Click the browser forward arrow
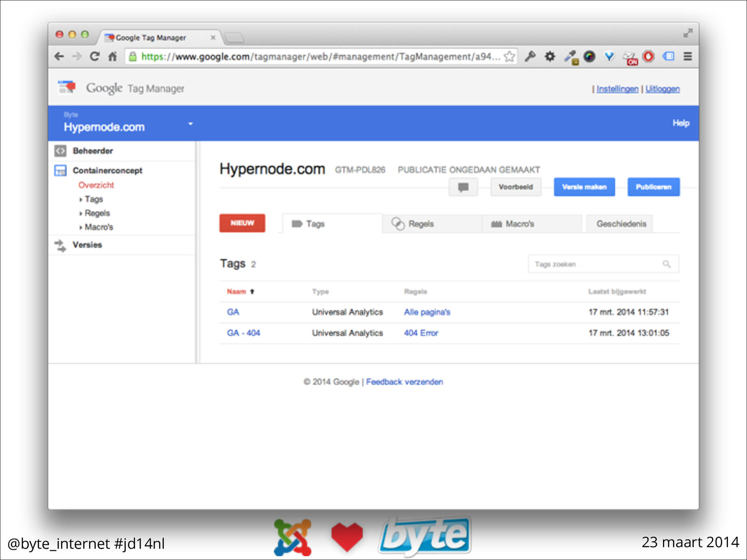The width and height of the screenshot is (747, 560). click(77, 56)
